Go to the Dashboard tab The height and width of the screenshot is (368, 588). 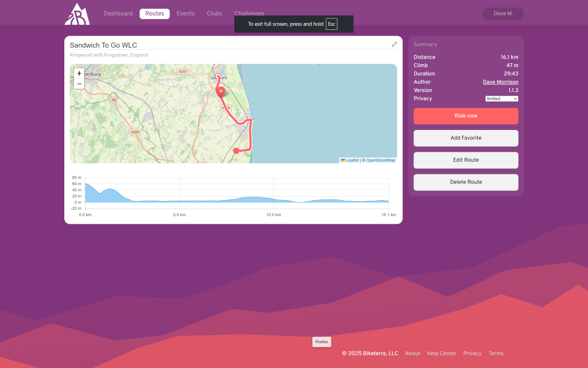click(118, 14)
